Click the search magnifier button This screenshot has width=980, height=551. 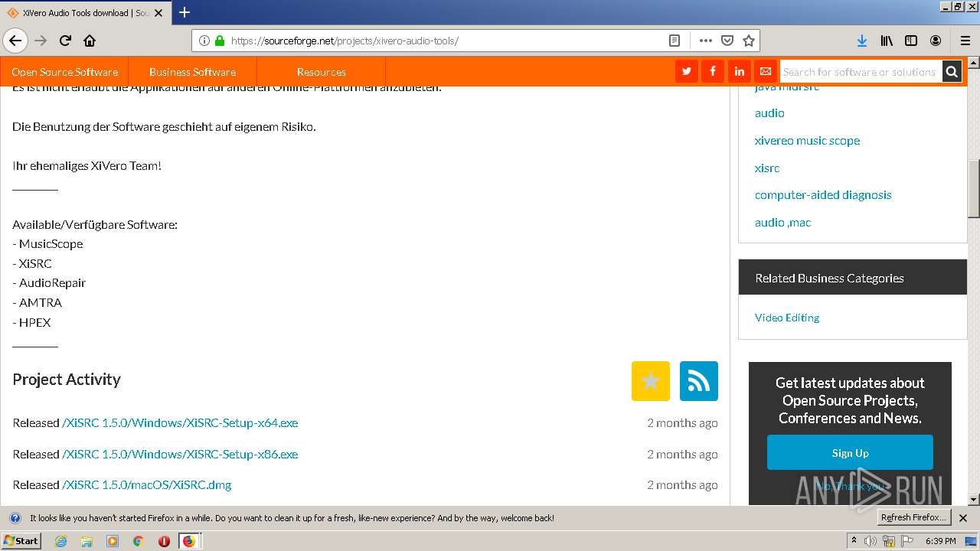click(952, 71)
